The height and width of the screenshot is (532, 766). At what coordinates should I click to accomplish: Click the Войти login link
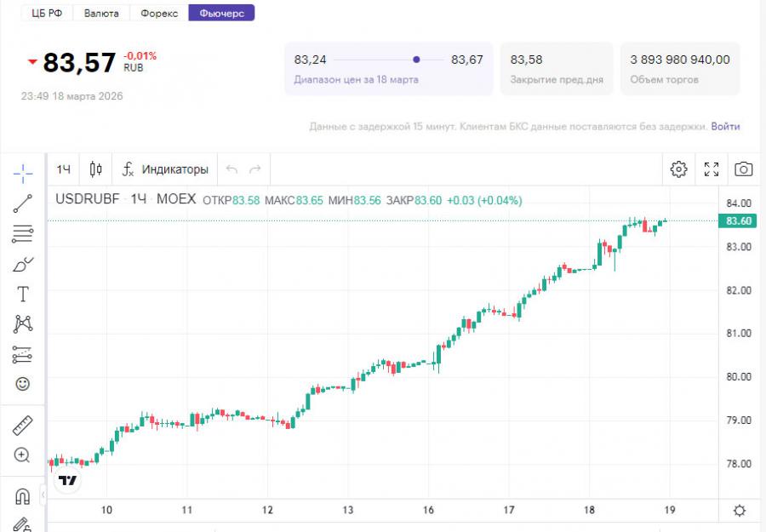(725, 126)
